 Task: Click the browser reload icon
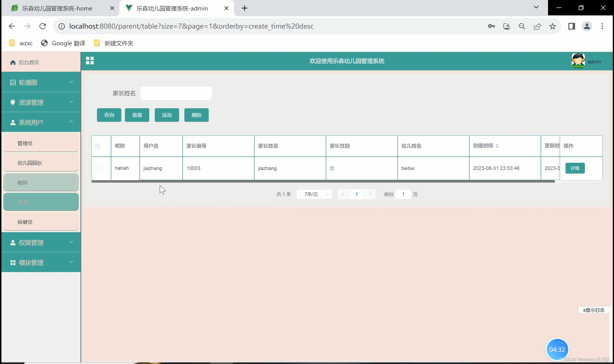click(x=43, y=26)
